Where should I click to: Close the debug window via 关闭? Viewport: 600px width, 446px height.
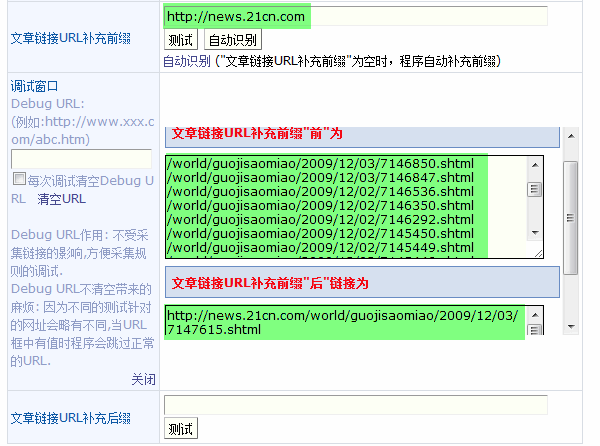click(143, 379)
